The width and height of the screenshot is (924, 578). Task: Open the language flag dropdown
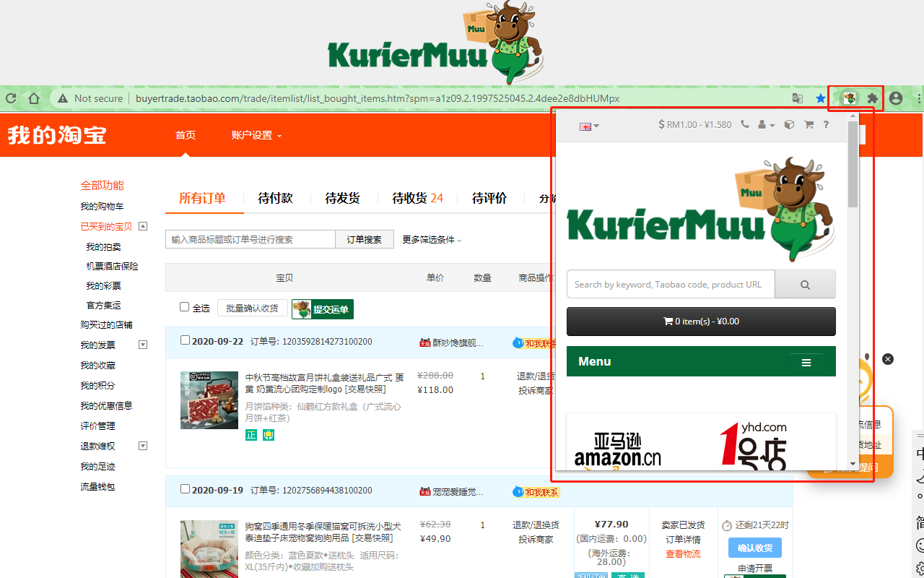[589, 126]
